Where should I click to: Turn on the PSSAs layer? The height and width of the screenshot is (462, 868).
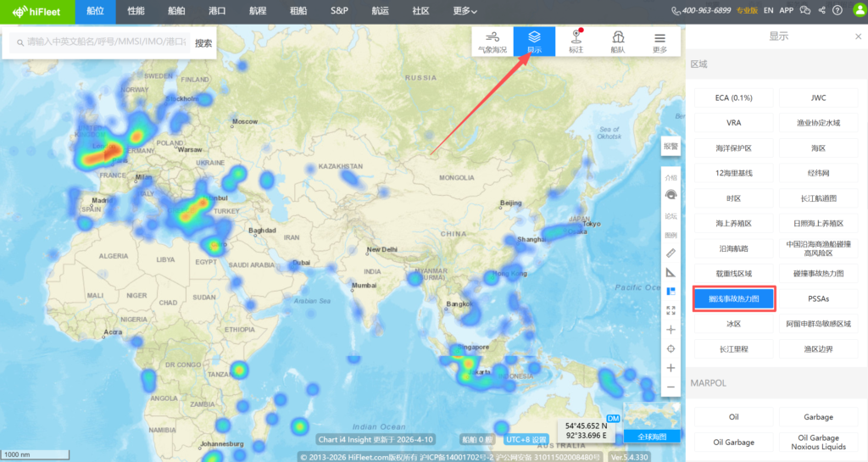[818, 299]
